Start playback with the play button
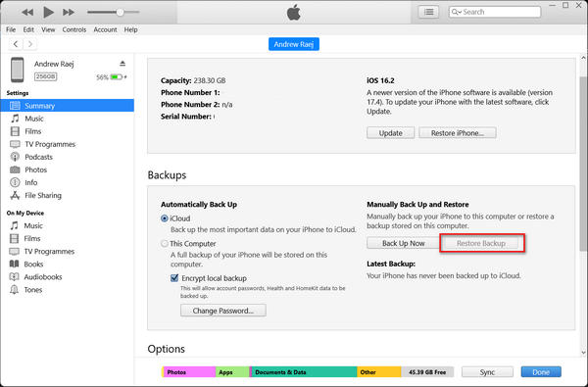588x387 pixels. point(48,13)
